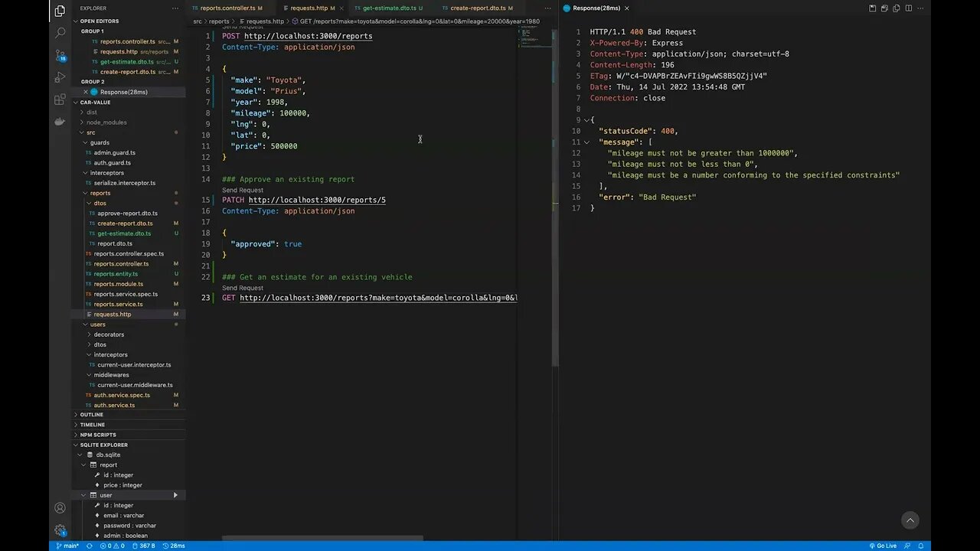Open the Docker view

(x=60, y=121)
